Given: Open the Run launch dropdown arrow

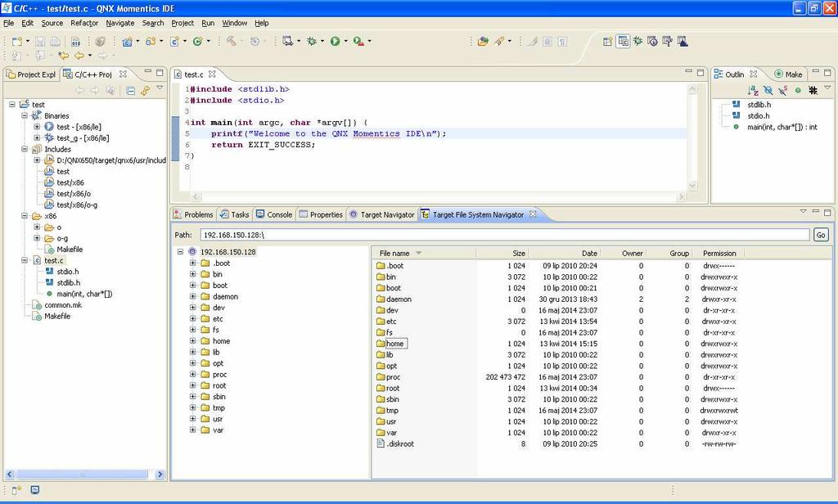Looking at the screenshot, I should (x=346, y=41).
